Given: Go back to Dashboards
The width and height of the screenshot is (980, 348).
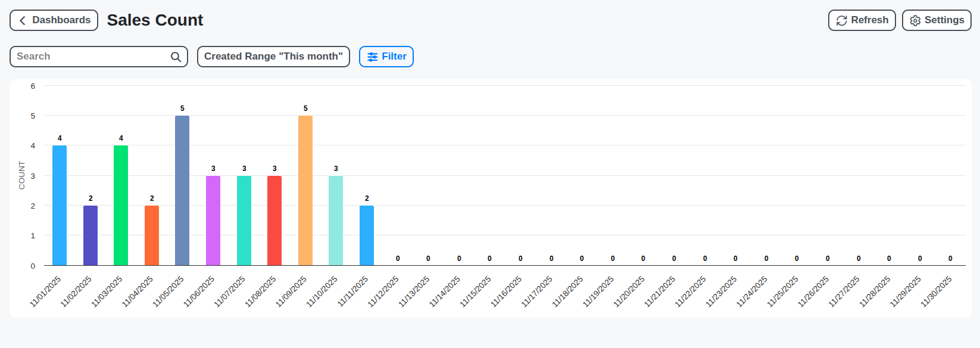Looking at the screenshot, I should coord(54,20).
